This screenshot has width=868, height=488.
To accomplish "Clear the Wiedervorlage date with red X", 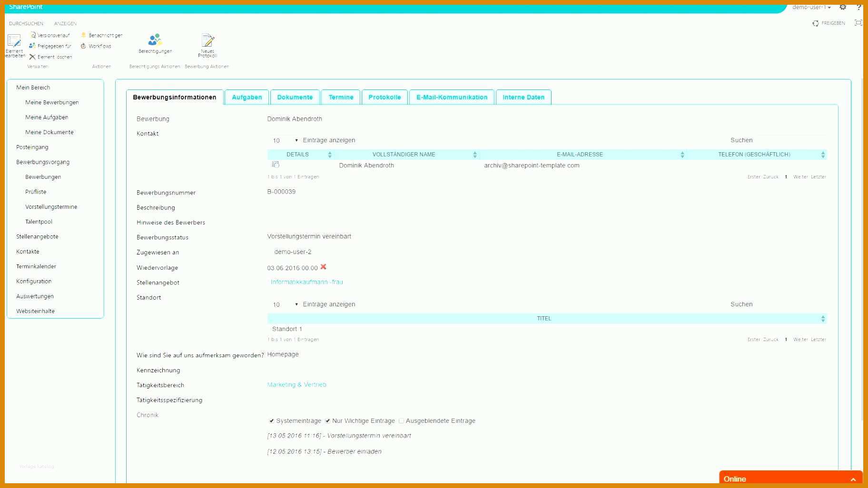I will (x=324, y=267).
